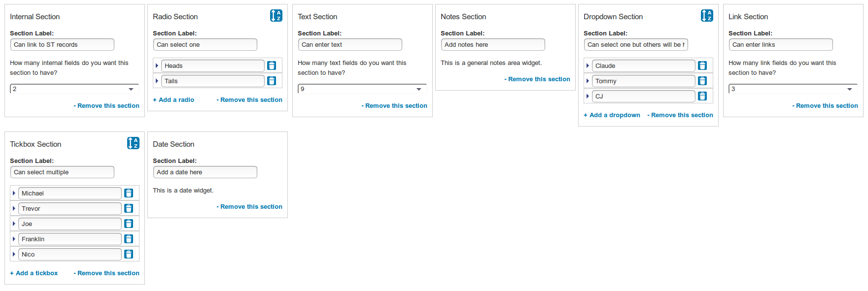
Task: Click the Add a radio link
Action: point(174,100)
